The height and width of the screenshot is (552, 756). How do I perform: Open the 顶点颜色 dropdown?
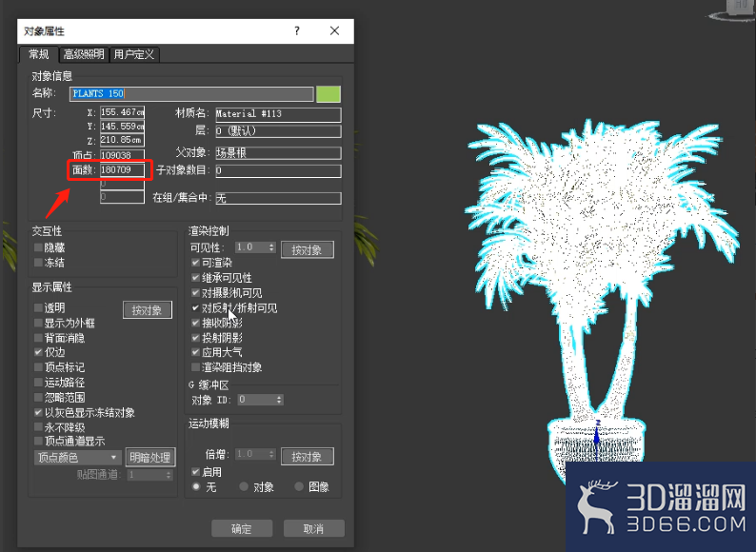pyautogui.click(x=77, y=457)
